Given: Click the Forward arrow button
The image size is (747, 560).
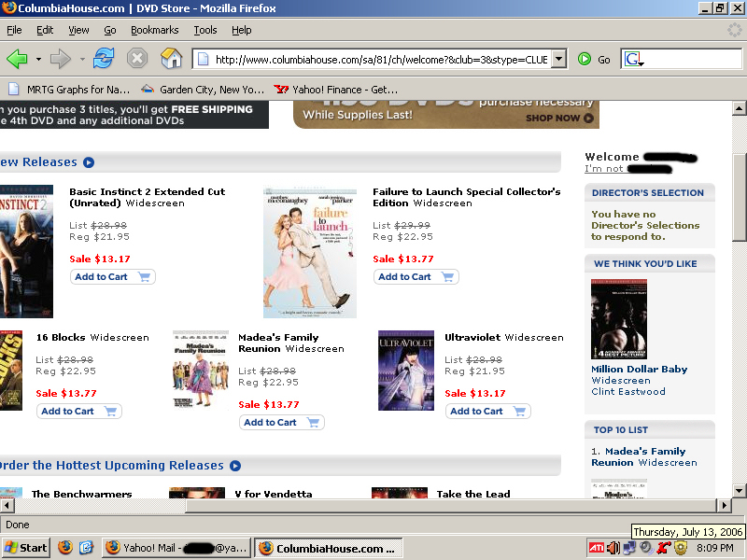Looking at the screenshot, I should pos(60,59).
